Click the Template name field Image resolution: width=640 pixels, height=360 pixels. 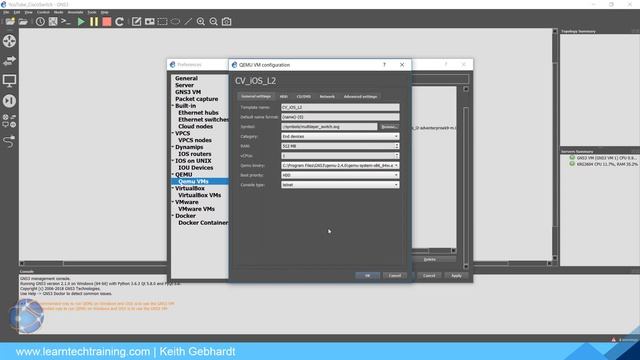(340, 107)
